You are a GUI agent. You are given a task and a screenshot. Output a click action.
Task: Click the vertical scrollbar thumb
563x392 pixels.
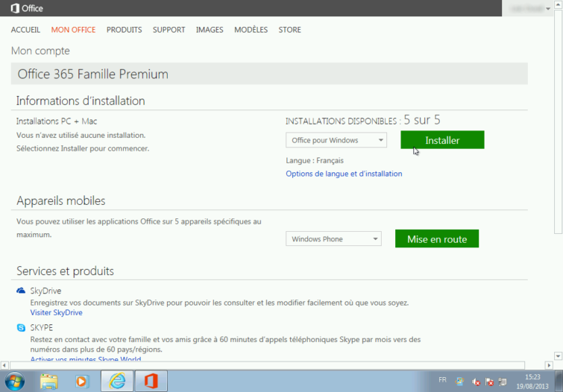[x=558, y=122]
